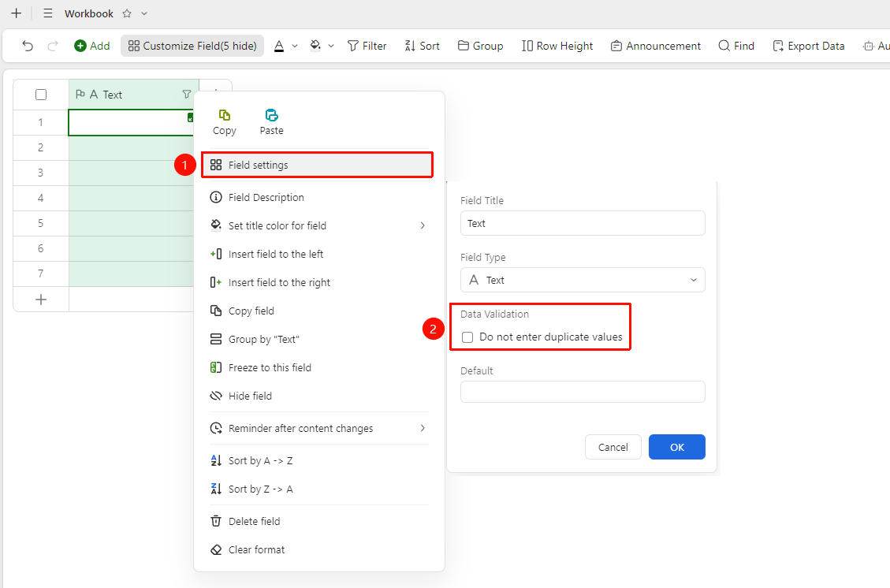Select Sort by A -> Z
The image size is (890, 588).
coord(319,460)
